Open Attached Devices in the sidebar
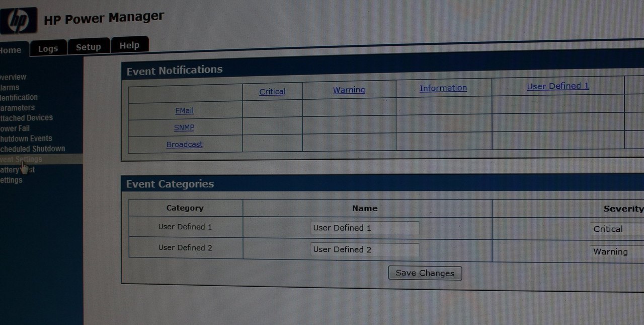 [x=26, y=117]
